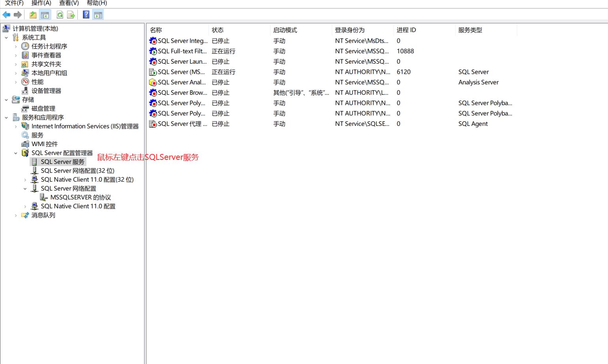Click the blue Back arrow in toolbar

tap(6, 15)
